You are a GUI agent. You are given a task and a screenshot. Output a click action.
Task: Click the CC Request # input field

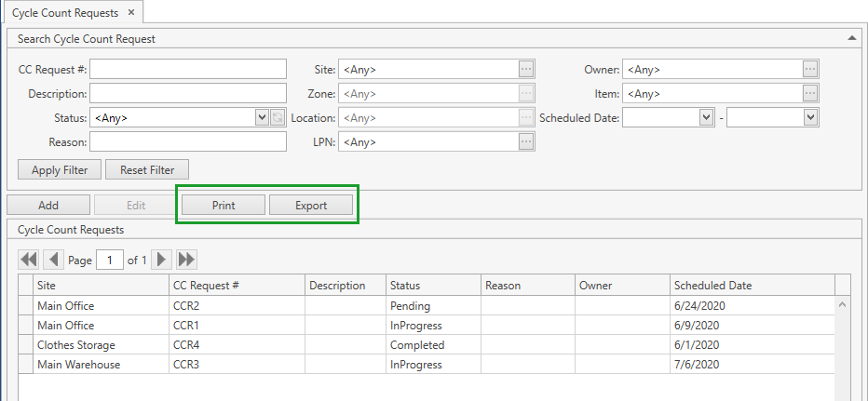tap(188, 69)
